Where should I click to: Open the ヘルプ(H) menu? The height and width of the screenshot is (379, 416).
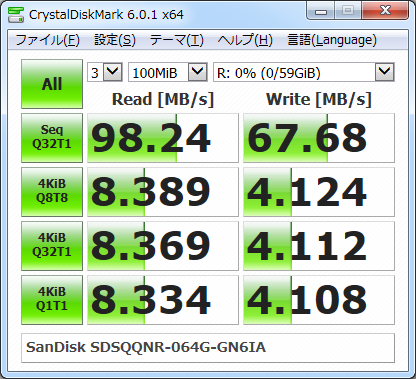pos(245,40)
